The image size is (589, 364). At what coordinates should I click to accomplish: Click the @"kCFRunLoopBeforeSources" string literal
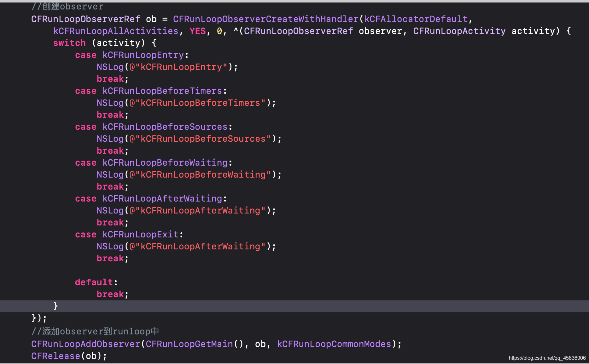pos(200,139)
